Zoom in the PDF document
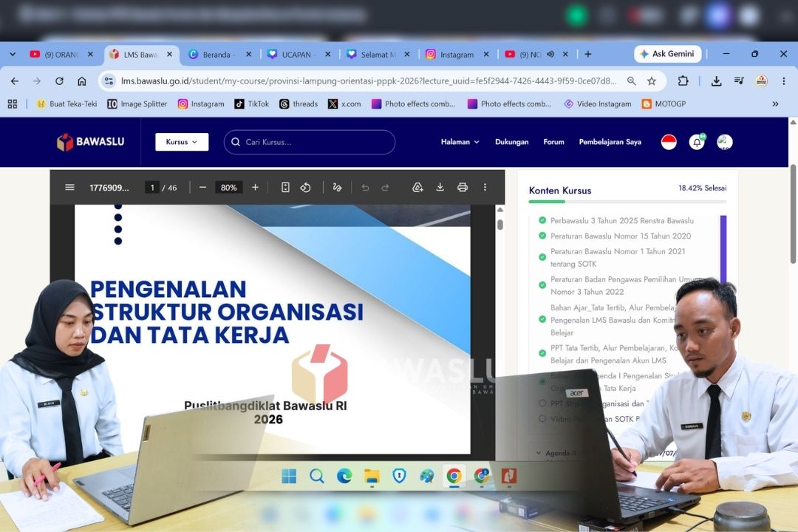This screenshot has height=532, width=798. pos(256,188)
